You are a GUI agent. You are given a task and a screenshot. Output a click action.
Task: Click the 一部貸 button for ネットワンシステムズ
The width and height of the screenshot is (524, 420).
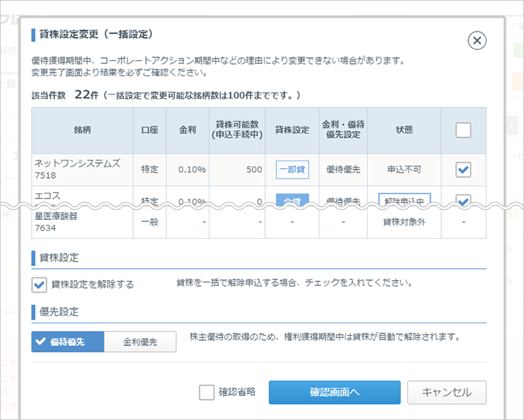[x=292, y=170]
